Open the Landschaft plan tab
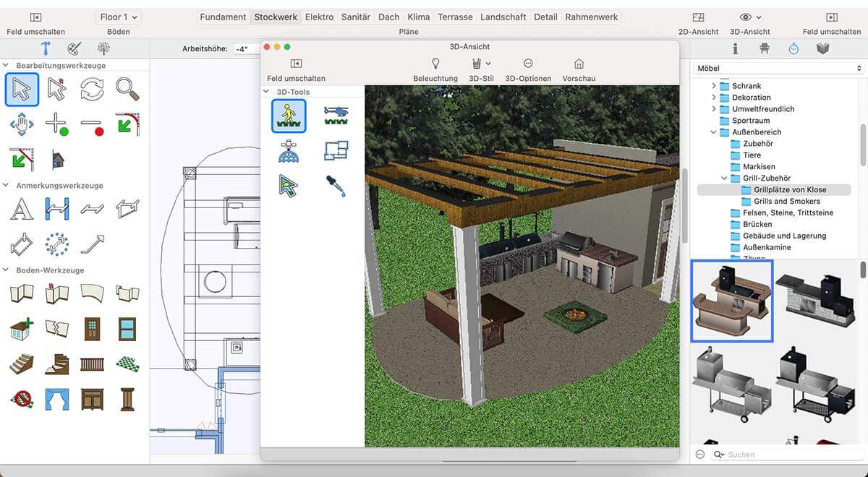Screen dimensions: 868x477 click(x=503, y=17)
